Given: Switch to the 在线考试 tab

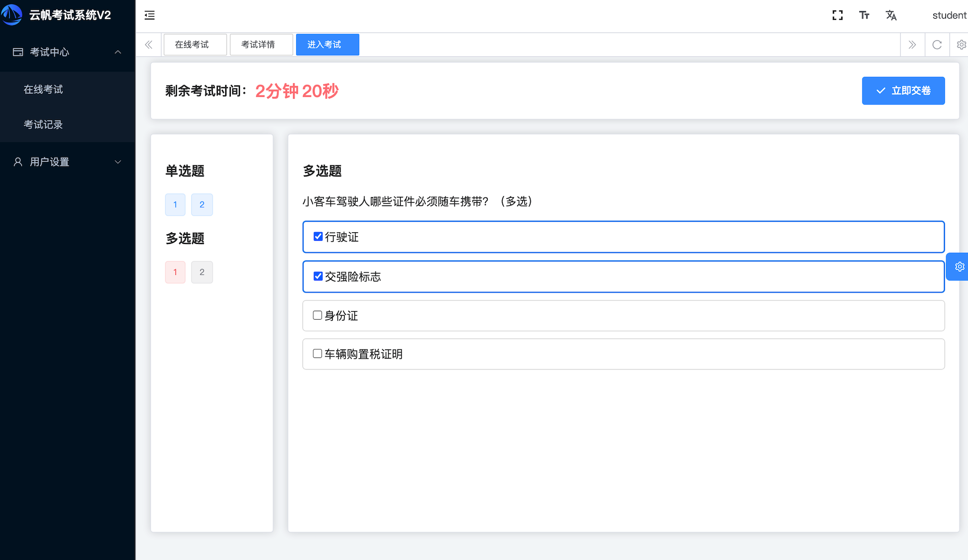Looking at the screenshot, I should 195,44.
